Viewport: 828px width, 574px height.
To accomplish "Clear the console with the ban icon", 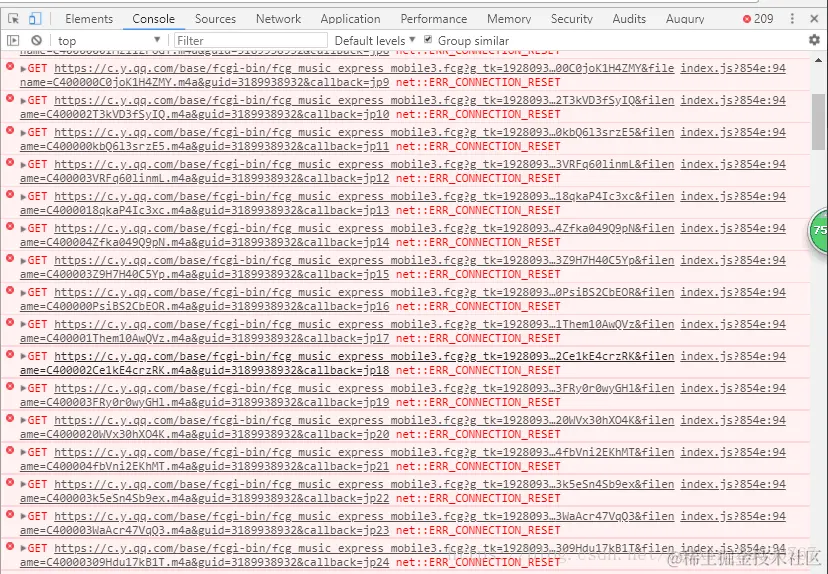I will tap(36, 40).
